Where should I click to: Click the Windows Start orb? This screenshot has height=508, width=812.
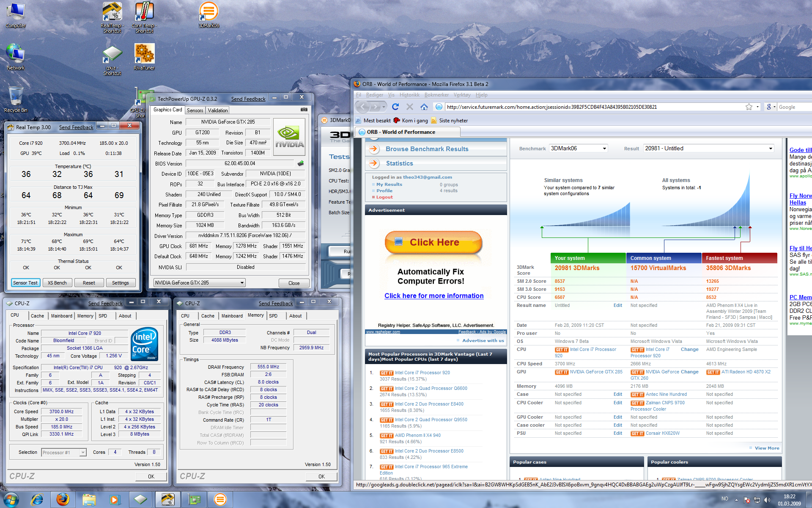pyautogui.click(x=11, y=500)
